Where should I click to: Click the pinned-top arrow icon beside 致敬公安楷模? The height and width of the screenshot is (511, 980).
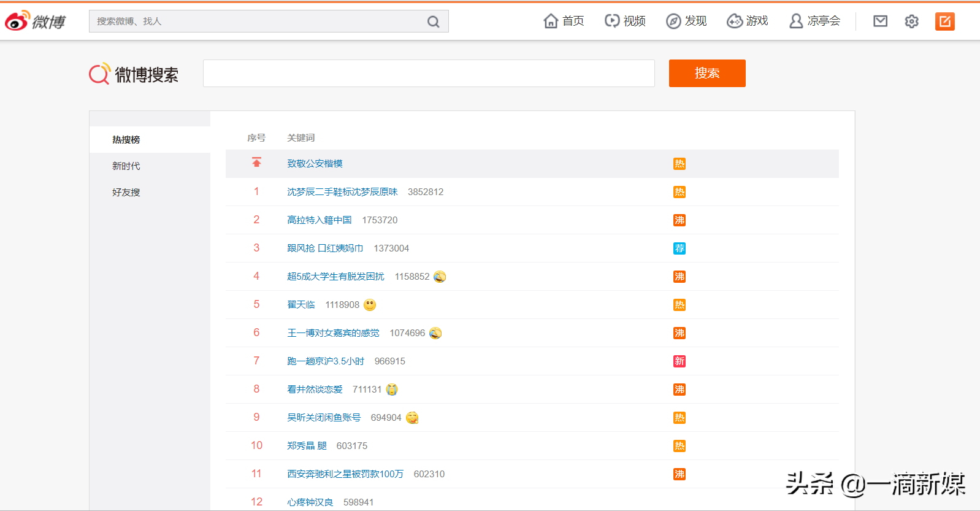pyautogui.click(x=256, y=163)
